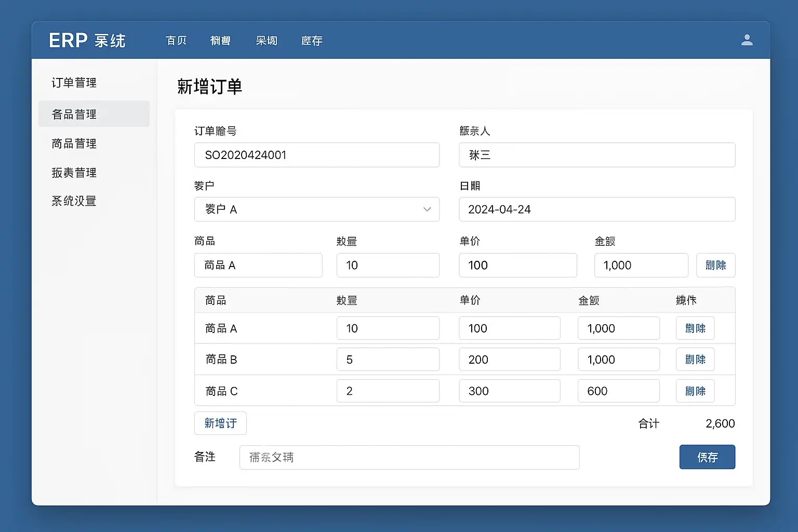Select 订单管理 in the left sidebar
The image size is (798, 532).
click(74, 83)
